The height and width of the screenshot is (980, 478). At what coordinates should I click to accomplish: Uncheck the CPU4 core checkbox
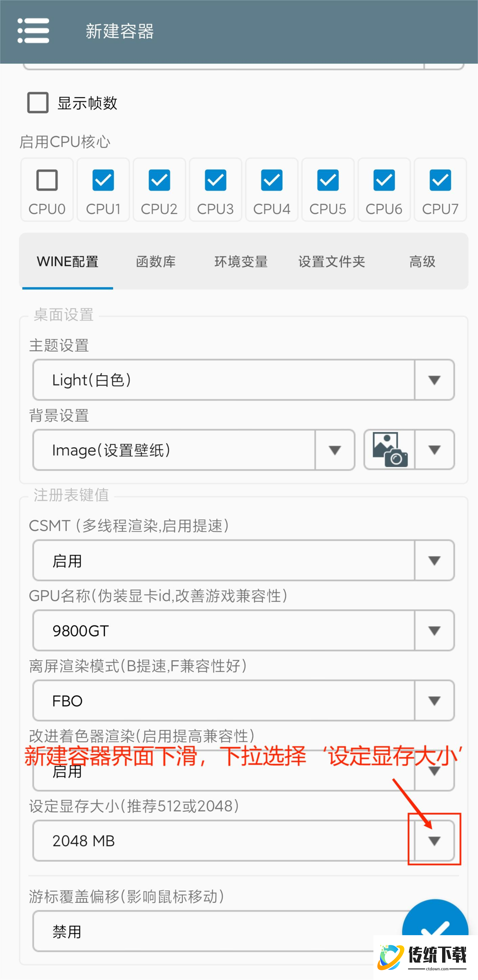[x=271, y=180]
